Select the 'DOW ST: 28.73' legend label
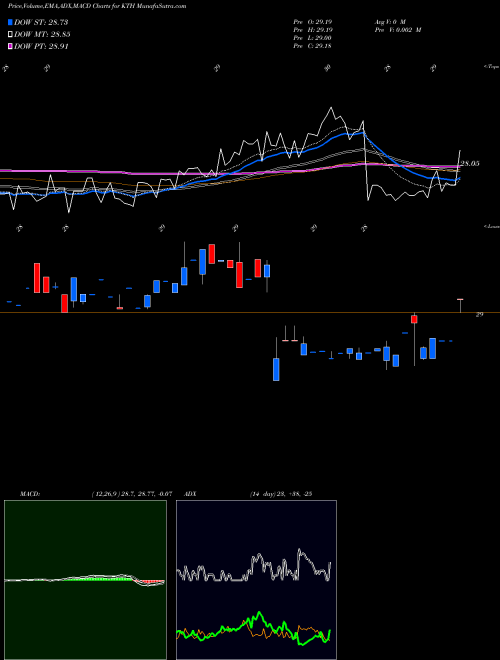Image resolution: width=500 pixels, height=660 pixels. (x=41, y=22)
